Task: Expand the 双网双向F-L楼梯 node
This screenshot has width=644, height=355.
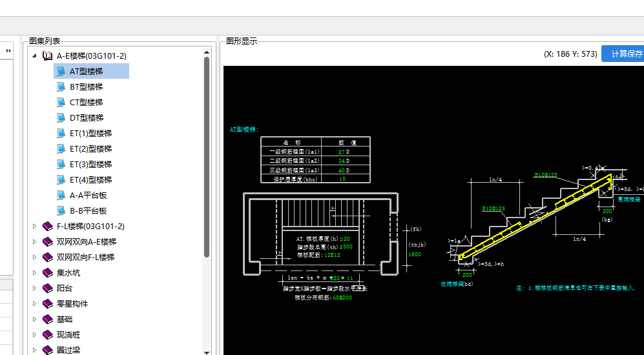Action: 34,258
